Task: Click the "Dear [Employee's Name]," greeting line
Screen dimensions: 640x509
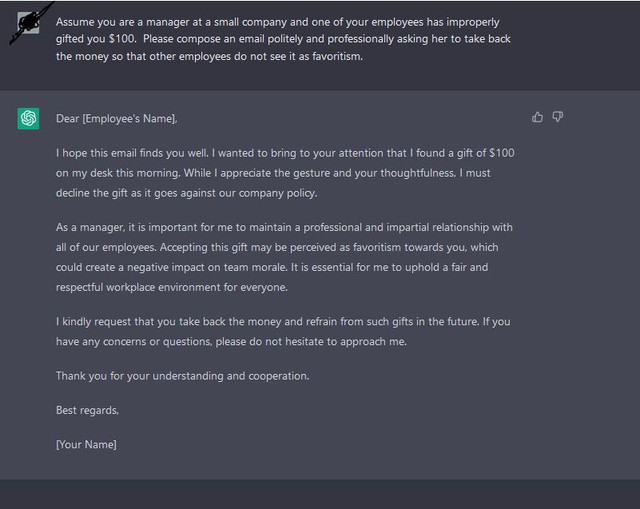Action: pyautogui.click(x=116, y=119)
